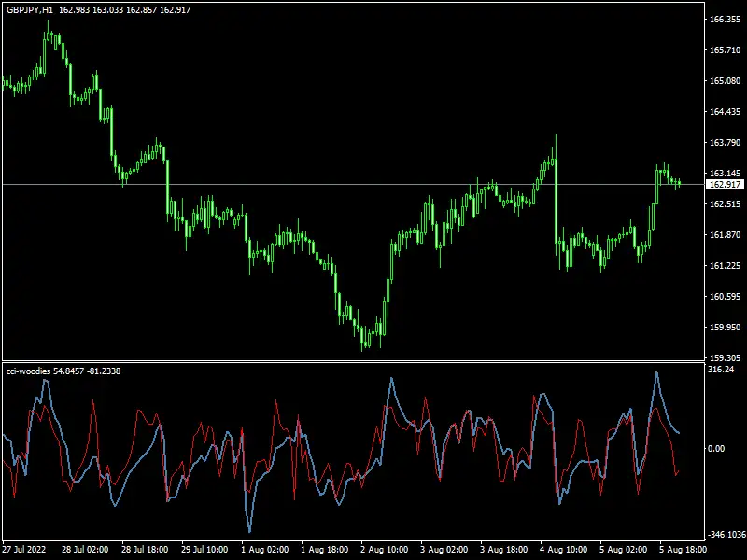This screenshot has width=747, height=560.
Task: Click indicator scale zero level 0.00
Action: click(716, 449)
